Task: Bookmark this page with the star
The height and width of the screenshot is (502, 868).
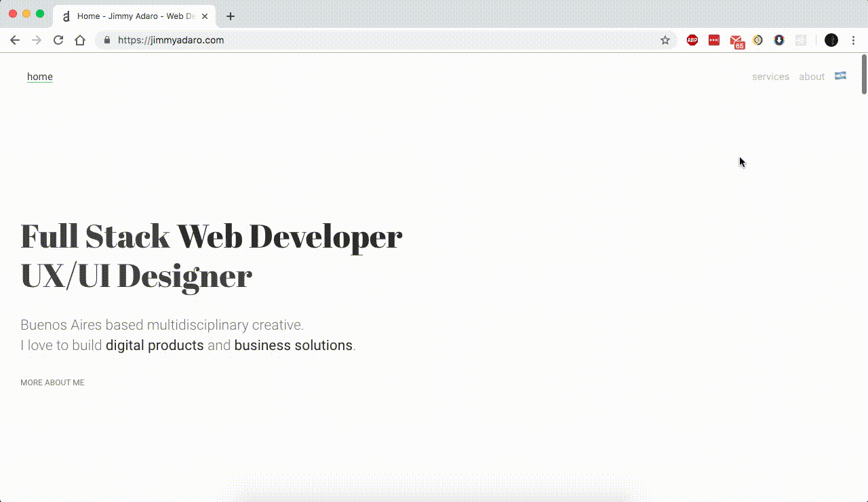Action: [665, 40]
